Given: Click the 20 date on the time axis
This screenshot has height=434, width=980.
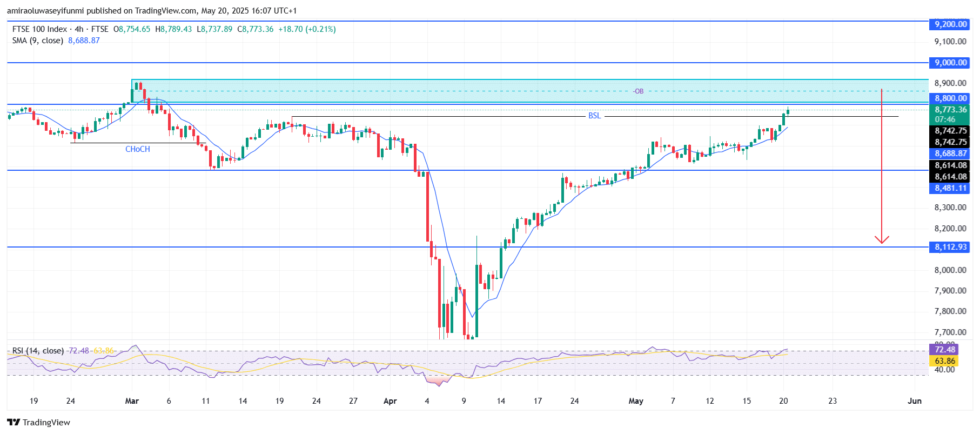Looking at the screenshot, I should coord(783,401).
